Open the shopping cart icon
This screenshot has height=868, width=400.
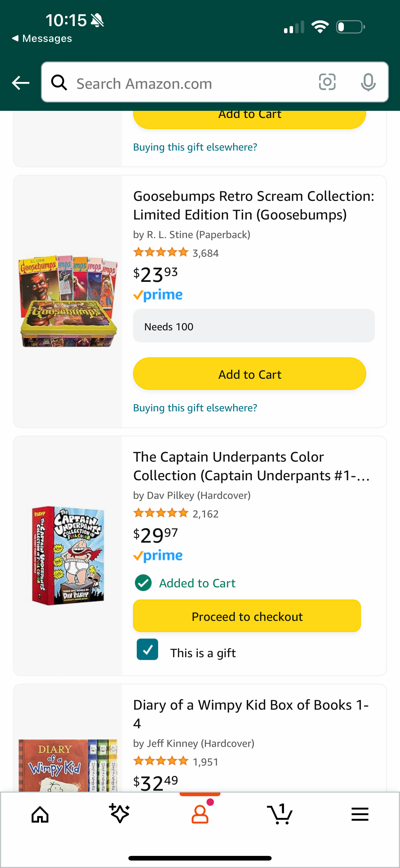280,814
